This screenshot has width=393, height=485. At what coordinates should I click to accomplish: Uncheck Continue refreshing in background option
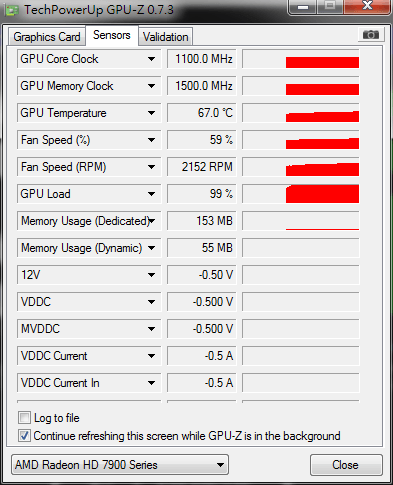pyautogui.click(x=24, y=436)
